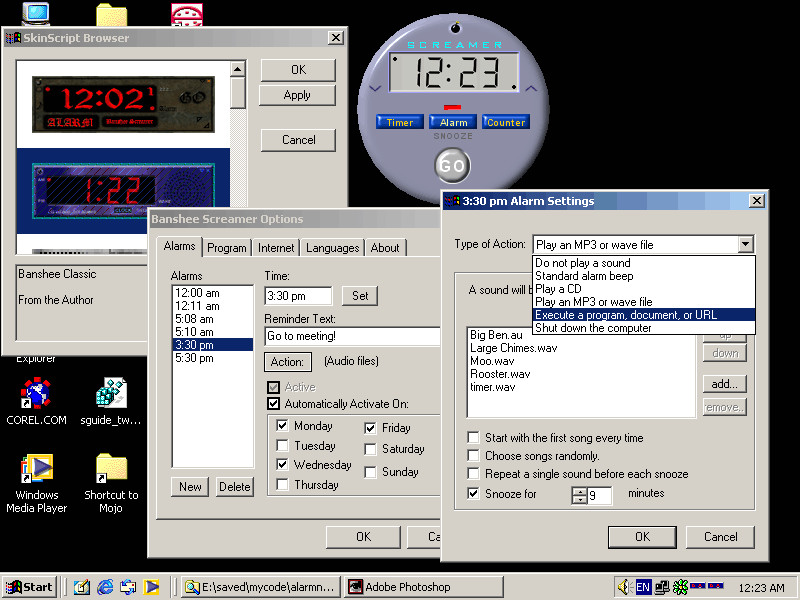Screen dimensions: 800x600
Task: Open the Internet tab
Action: [x=276, y=248]
